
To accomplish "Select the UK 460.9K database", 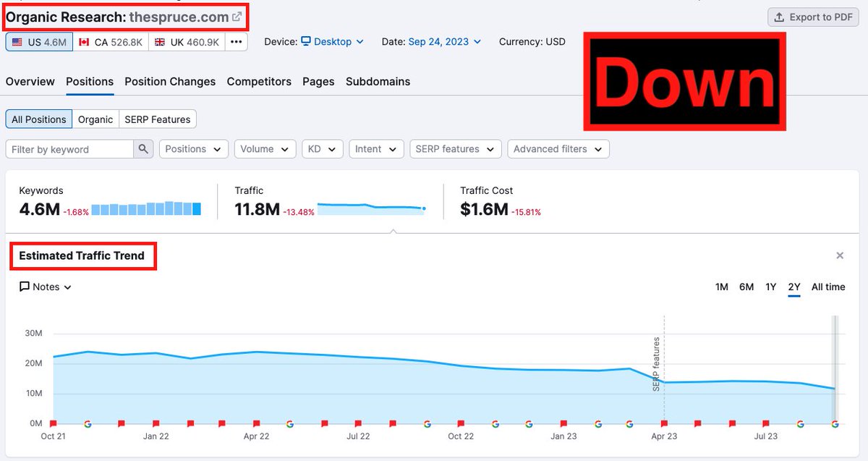I will (187, 42).
